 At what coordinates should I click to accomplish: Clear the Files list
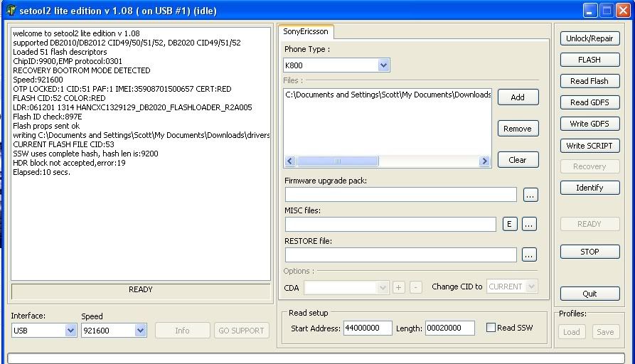point(518,159)
